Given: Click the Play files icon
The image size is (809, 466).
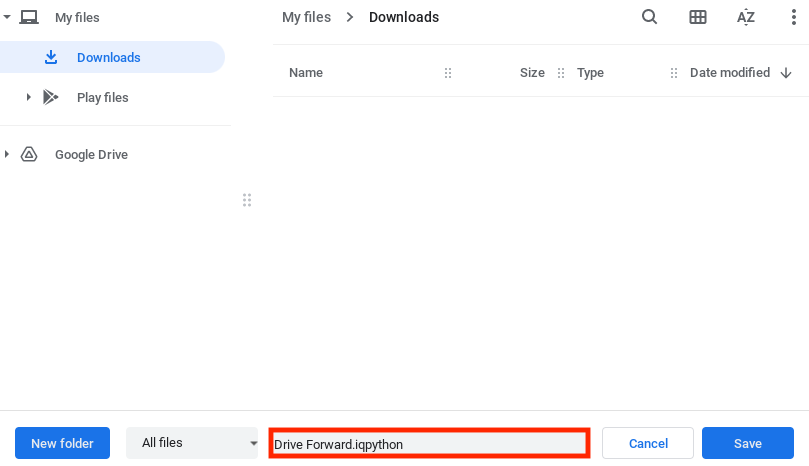Looking at the screenshot, I should point(51,98).
